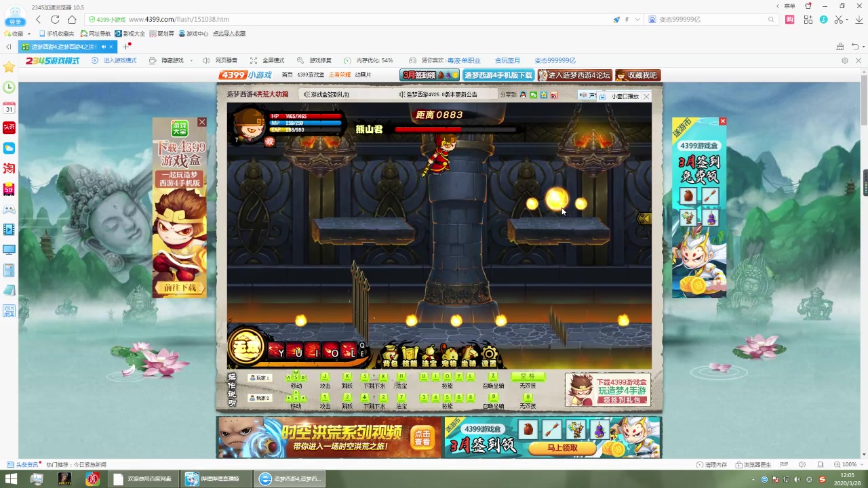Go to 首页 on 4399 nav
Image resolution: width=868 pixels, height=488 pixels.
tap(288, 75)
